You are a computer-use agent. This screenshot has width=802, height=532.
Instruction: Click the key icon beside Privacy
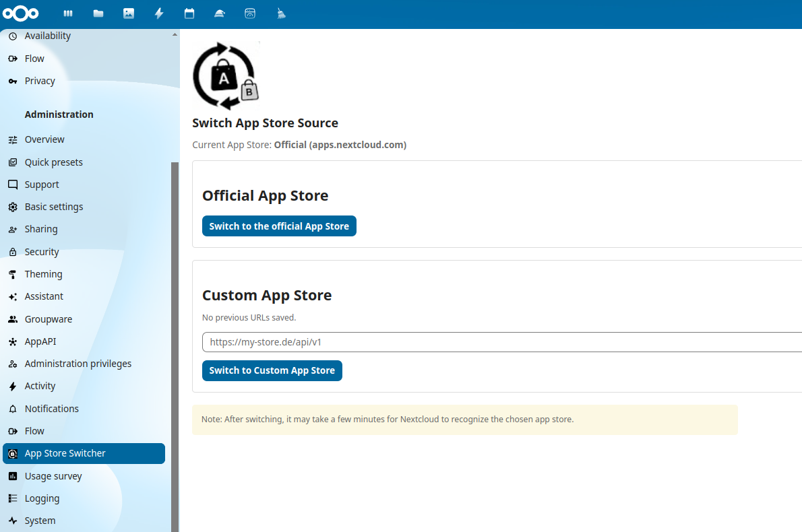pyautogui.click(x=13, y=81)
